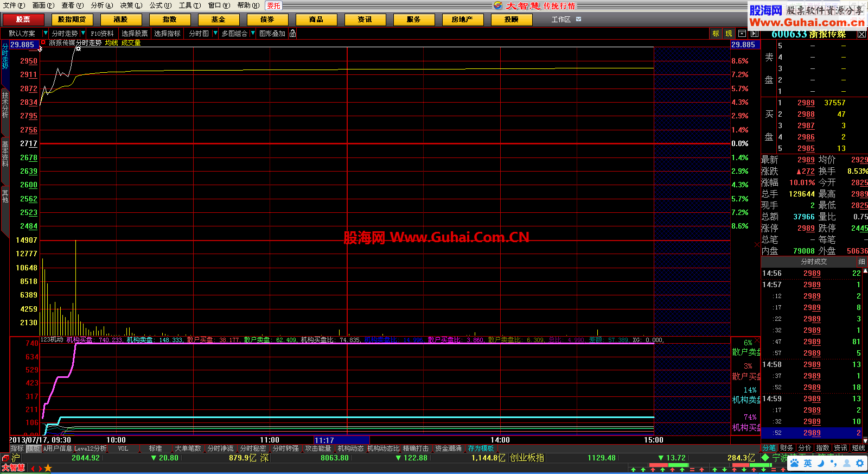Click the lock icon beside 图形叠加
Screen dimensions: 868x474
pyautogui.click(x=292, y=34)
